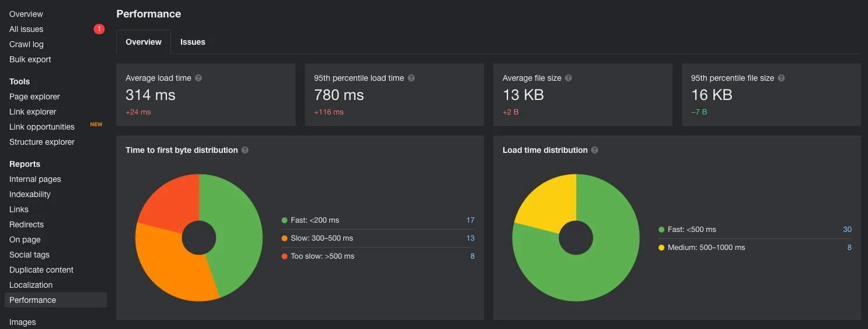The image size is (868, 329).
Task: View Links report
Action: coord(19,209)
